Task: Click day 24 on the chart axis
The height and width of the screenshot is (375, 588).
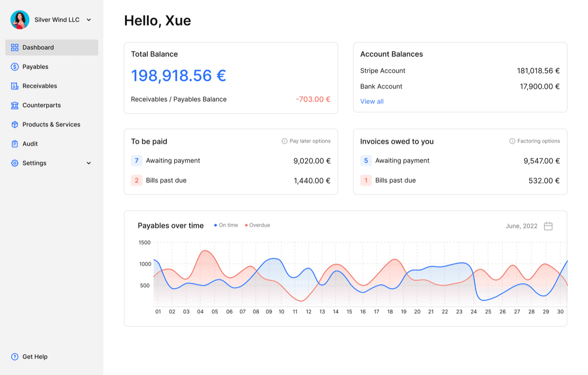Action: 474,312
